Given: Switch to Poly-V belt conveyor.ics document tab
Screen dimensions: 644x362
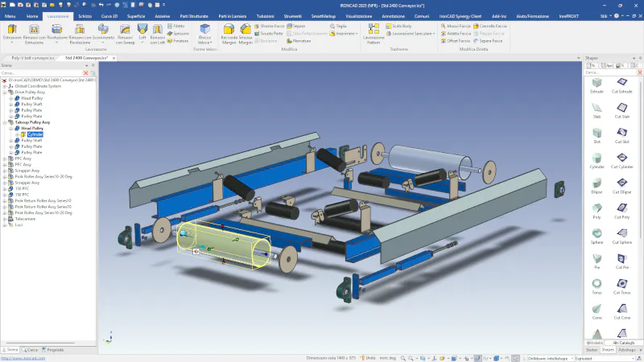Looking at the screenshot, I should 31,58.
